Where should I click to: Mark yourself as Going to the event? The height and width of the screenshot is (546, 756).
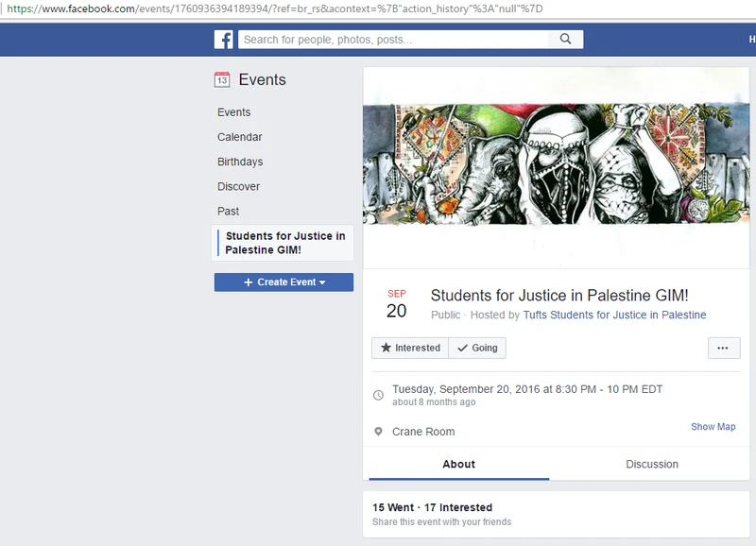coord(477,348)
